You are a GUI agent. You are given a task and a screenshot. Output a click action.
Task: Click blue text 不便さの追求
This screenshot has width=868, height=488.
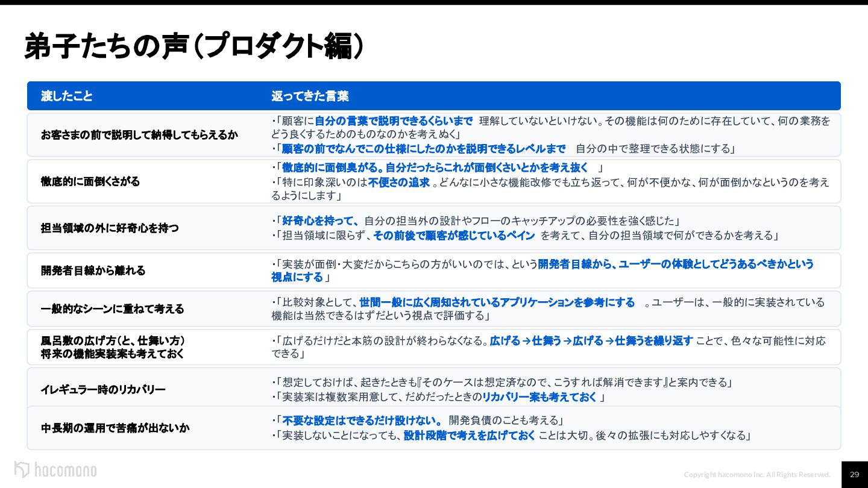pos(399,183)
